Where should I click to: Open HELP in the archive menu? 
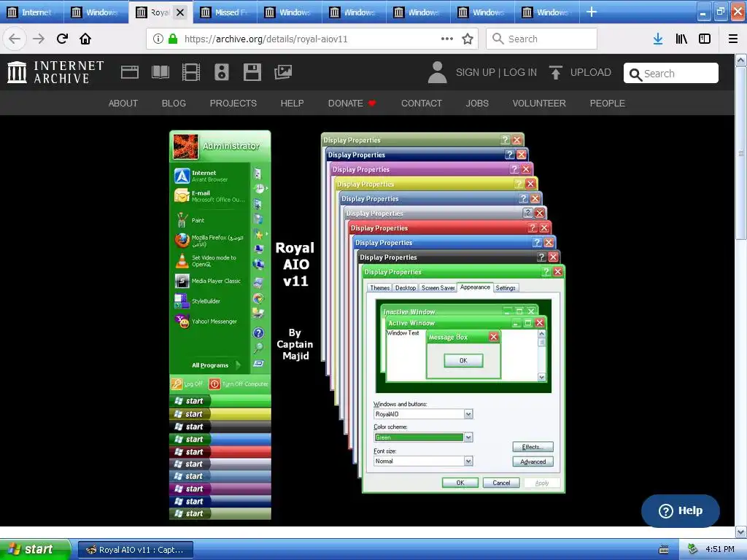tap(292, 104)
